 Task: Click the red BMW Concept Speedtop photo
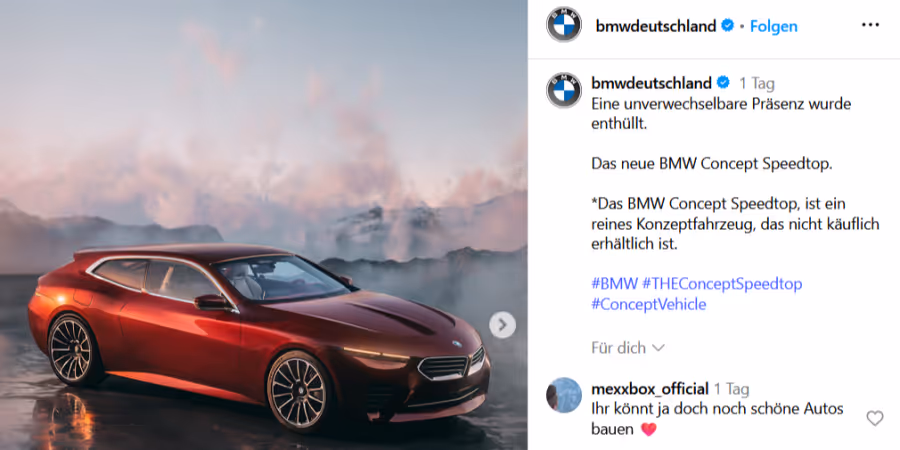pos(263,225)
